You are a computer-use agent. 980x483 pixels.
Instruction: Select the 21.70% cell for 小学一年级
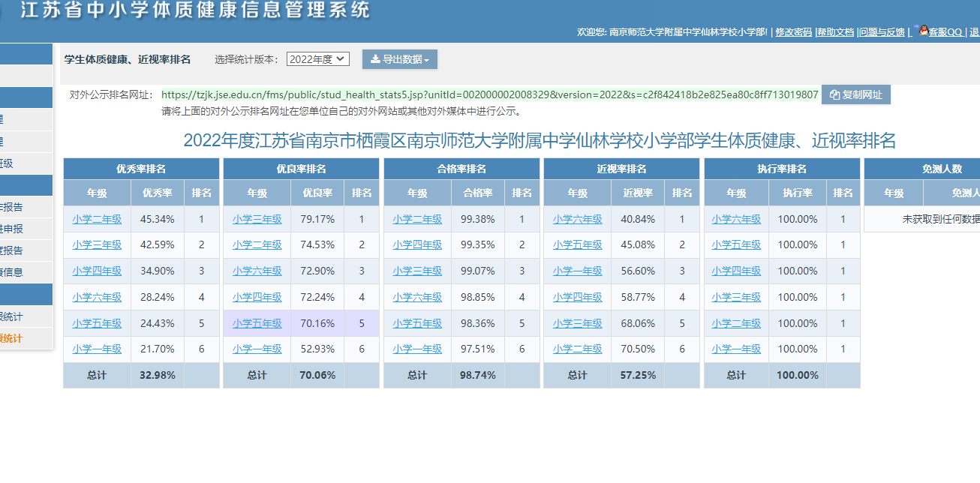tap(158, 349)
